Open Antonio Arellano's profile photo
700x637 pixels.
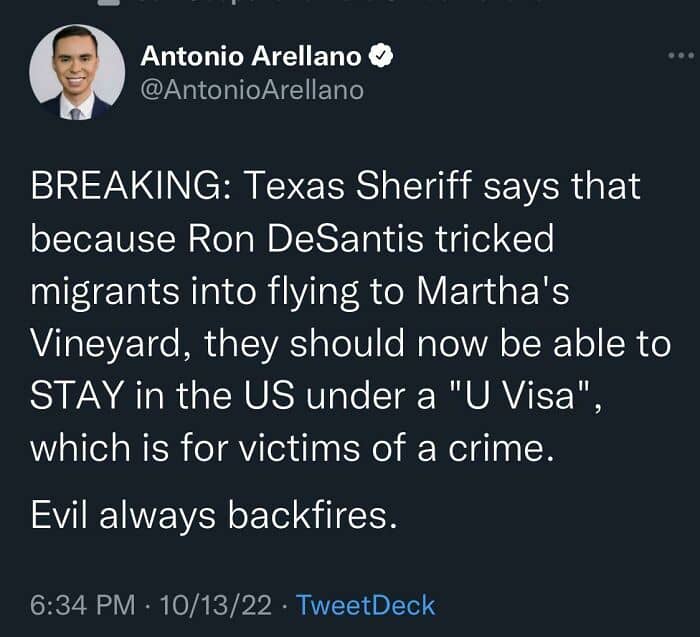tap(77, 73)
